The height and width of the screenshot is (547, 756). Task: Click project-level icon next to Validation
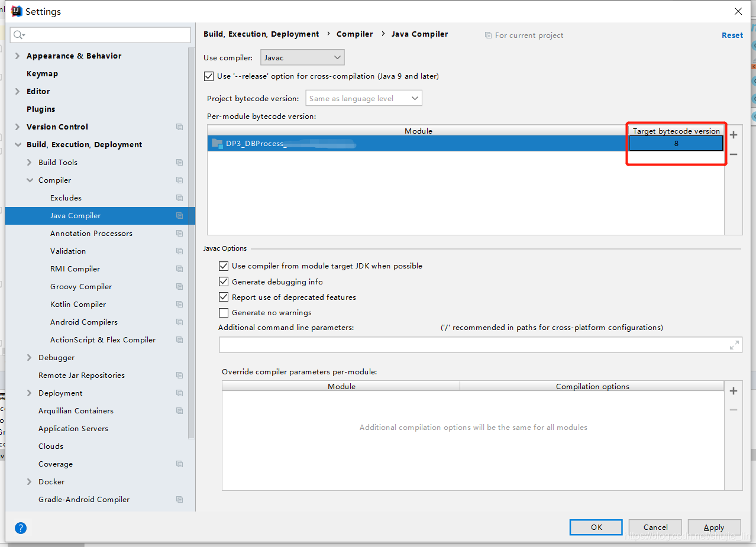click(179, 251)
